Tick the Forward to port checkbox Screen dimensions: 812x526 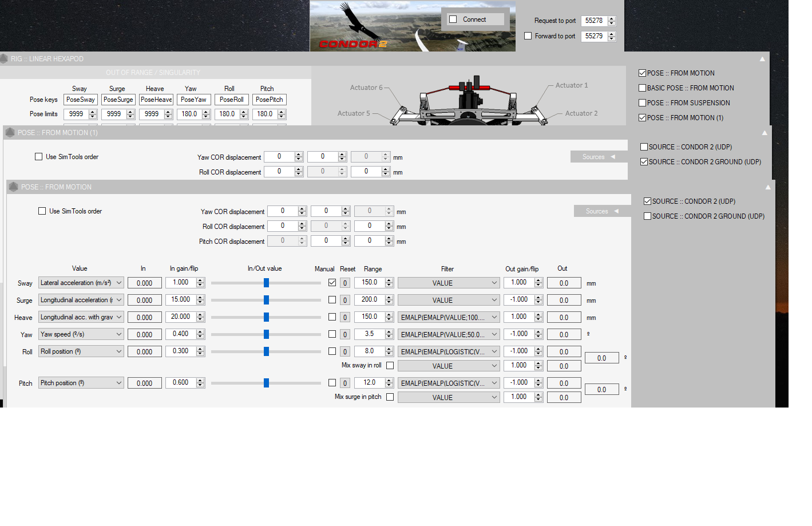[x=528, y=36]
